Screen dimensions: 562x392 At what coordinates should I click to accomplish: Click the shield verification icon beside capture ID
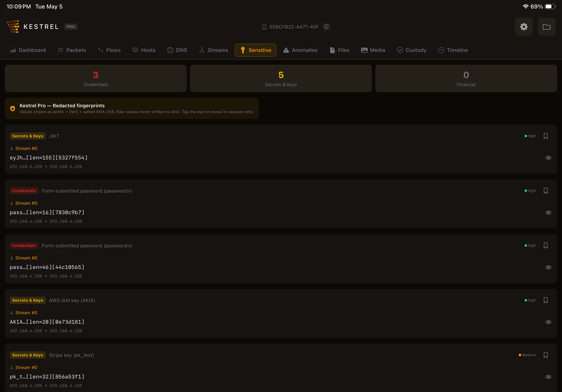pyautogui.click(x=326, y=27)
